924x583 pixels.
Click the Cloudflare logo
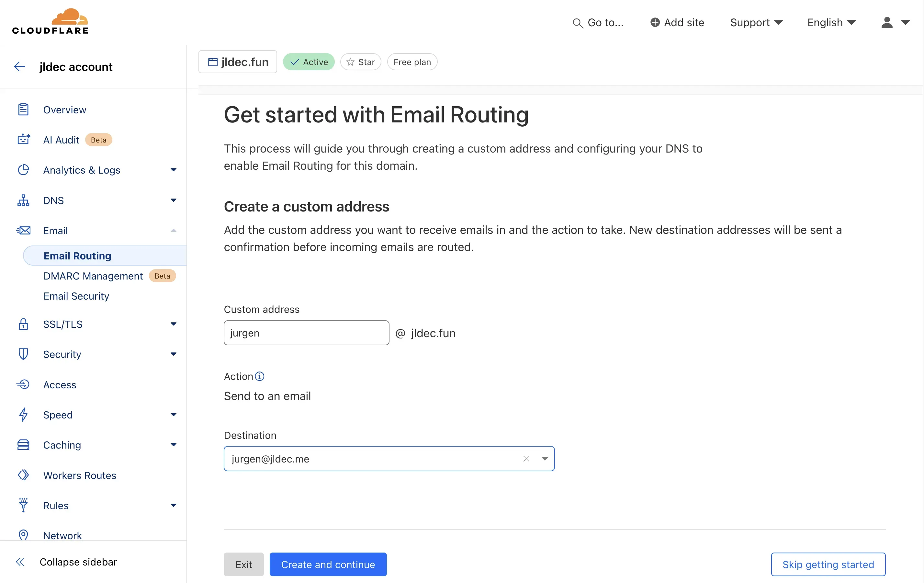click(50, 20)
